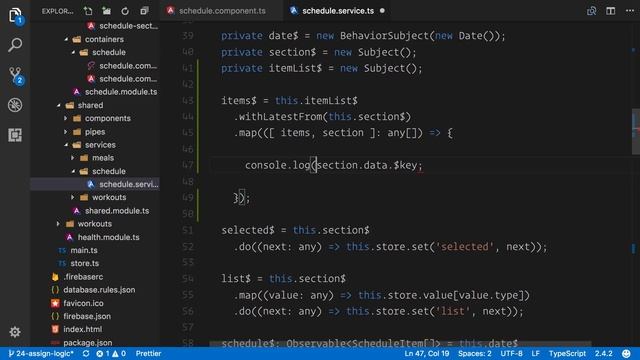640x360 pixels.
Task: Click unsaved dot on schedule.service.ts tab
Action: click(382, 11)
